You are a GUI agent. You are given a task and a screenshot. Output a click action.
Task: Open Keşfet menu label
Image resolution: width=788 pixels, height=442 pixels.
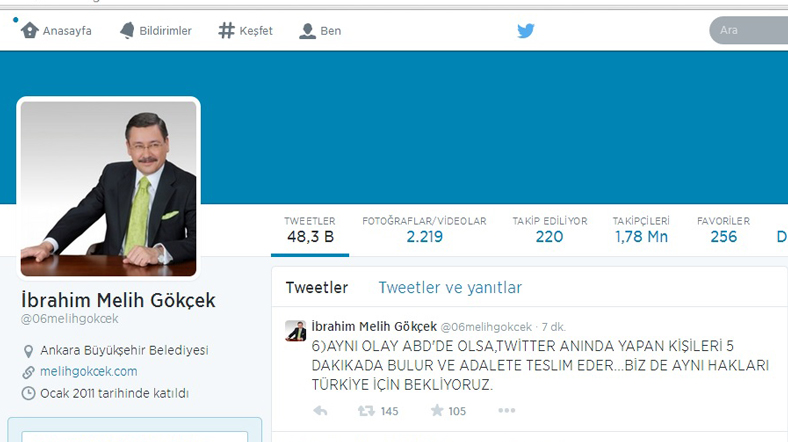click(256, 31)
